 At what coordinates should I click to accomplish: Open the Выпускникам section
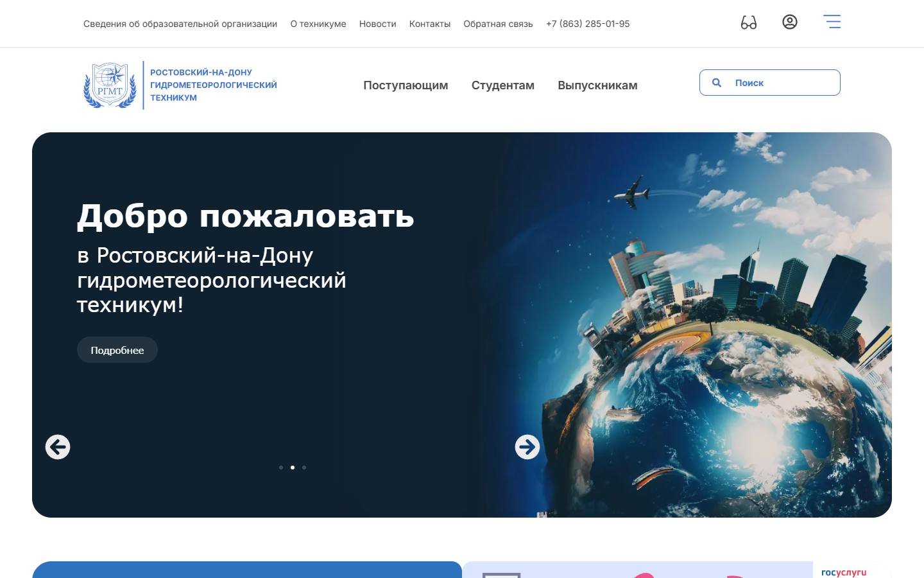tap(597, 85)
